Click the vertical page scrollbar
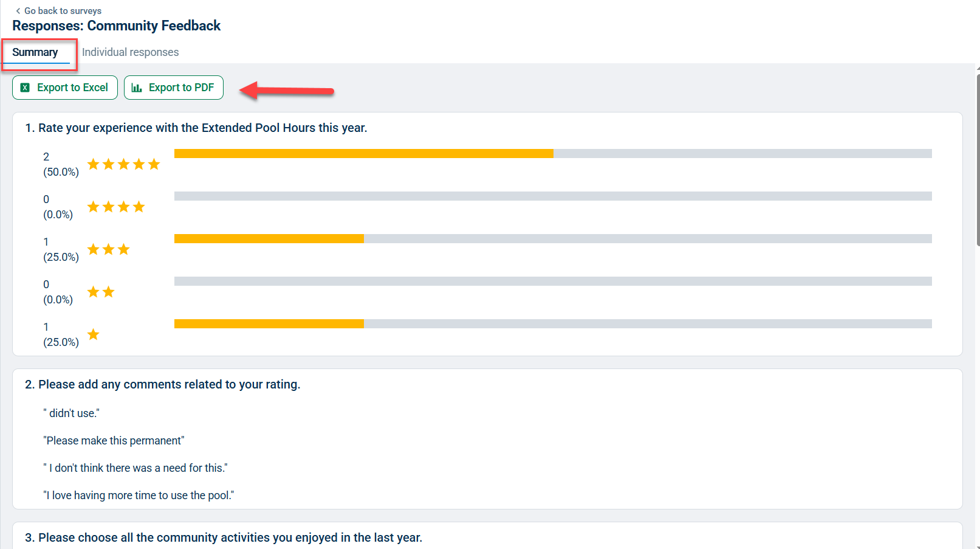 click(x=978, y=161)
